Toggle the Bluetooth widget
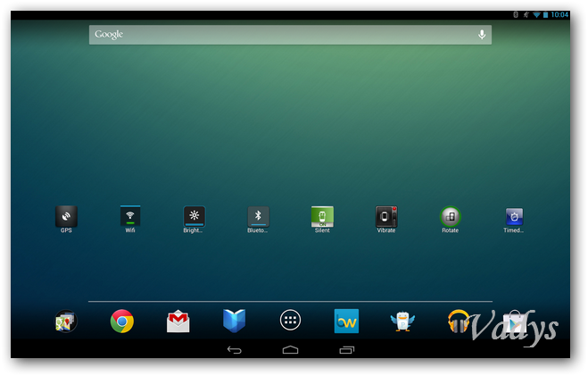The height and width of the screenshot is (376, 588). 258,216
